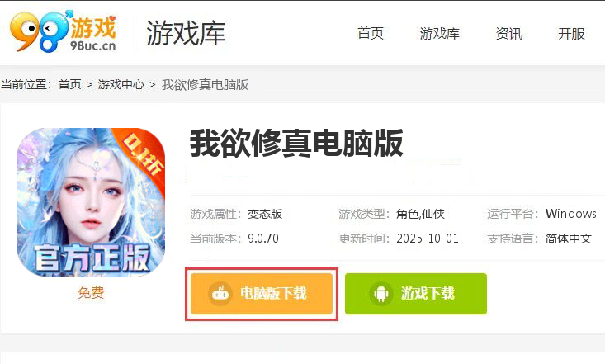This screenshot has height=364, width=605.
Task: Download the PC version via 电脑版下载
Action: coord(262,294)
